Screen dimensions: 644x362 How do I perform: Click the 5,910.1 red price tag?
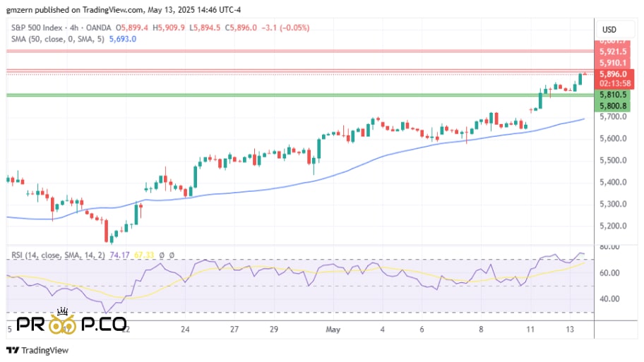coord(613,63)
